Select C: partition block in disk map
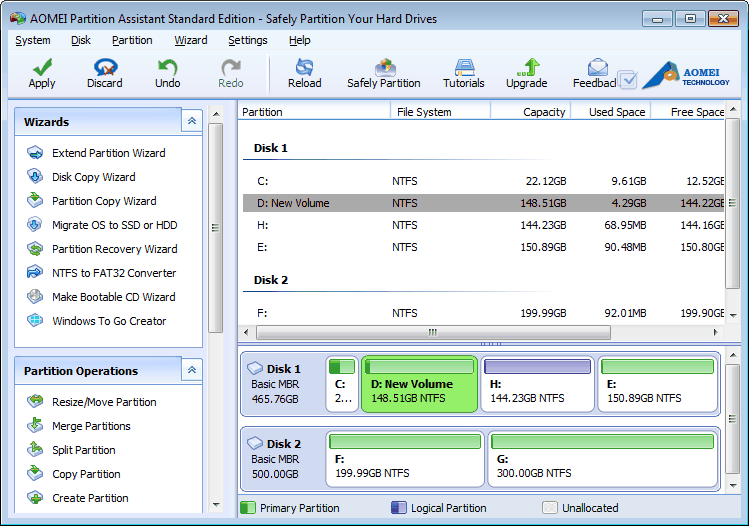Image resolution: width=749 pixels, height=526 pixels. pos(342,384)
